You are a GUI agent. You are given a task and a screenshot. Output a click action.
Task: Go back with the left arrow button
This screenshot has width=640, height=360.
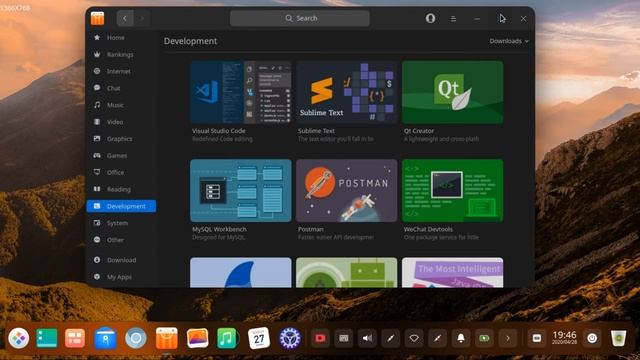[125, 18]
